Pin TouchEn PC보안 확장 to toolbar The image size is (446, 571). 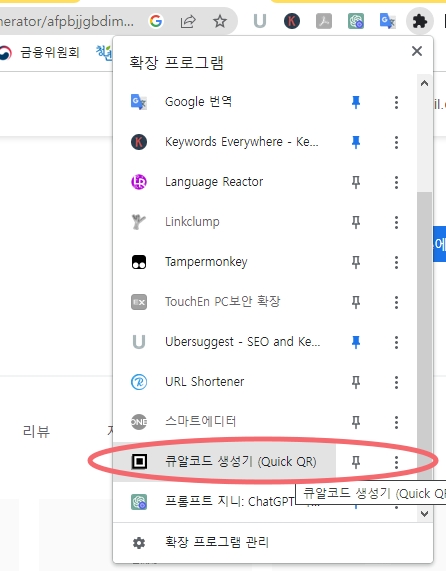(x=356, y=302)
